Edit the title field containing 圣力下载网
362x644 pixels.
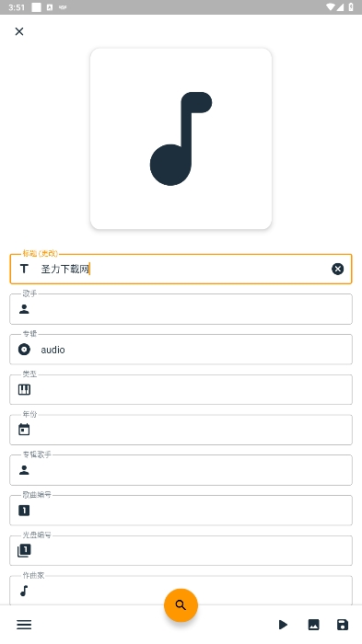(x=181, y=269)
